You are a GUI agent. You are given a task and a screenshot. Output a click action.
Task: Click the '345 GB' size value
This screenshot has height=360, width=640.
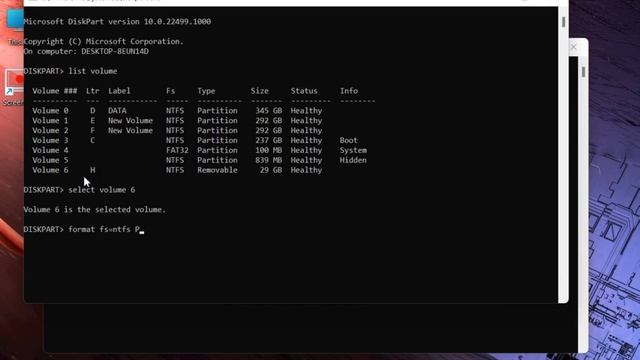269,111
